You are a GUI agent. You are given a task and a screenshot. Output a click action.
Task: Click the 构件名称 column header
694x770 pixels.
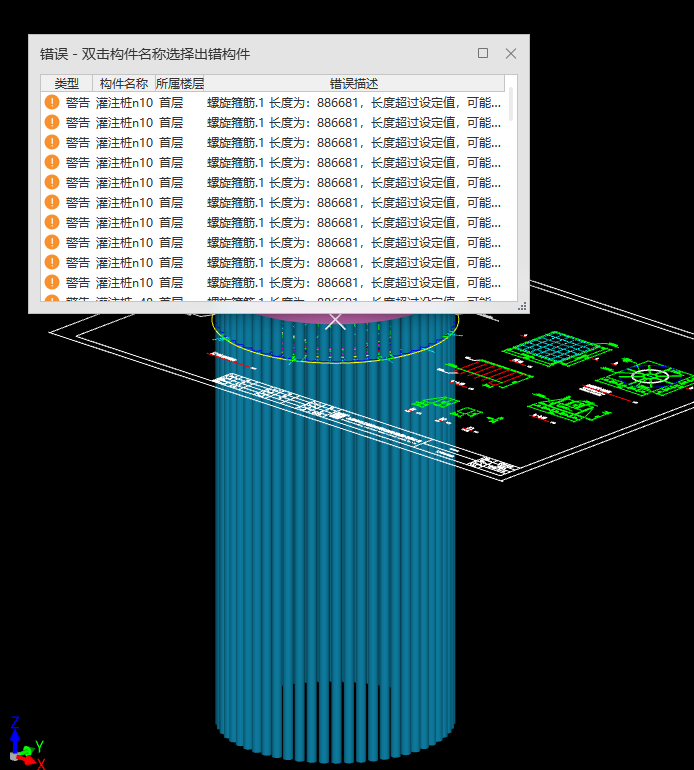coord(124,83)
